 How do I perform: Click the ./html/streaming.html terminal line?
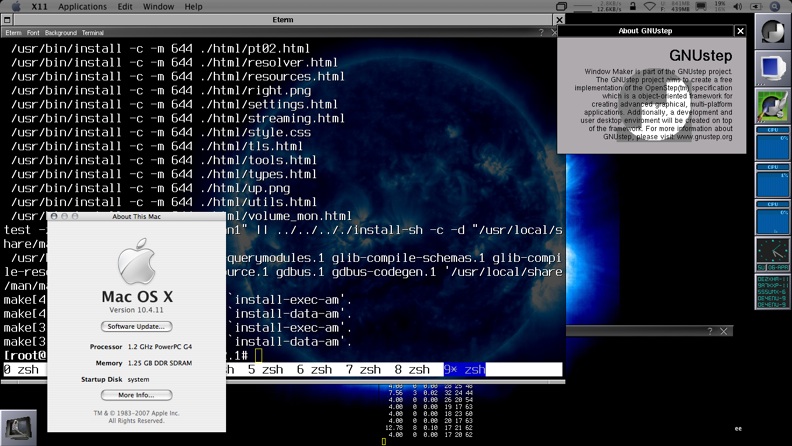point(178,119)
